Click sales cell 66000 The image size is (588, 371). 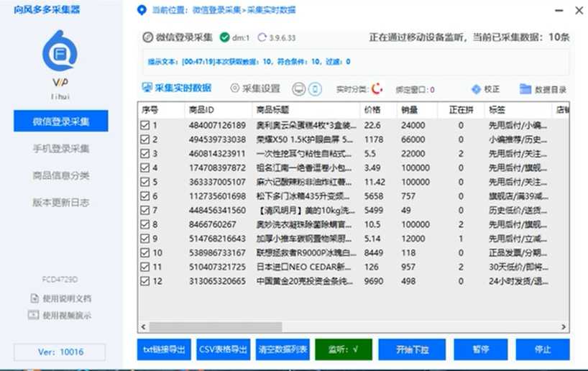(413, 139)
